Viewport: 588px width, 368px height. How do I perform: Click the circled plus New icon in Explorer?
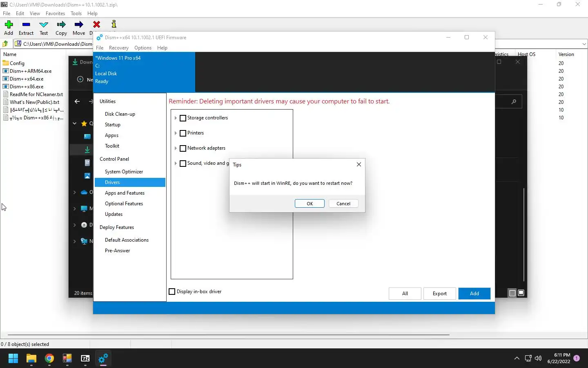click(80, 79)
